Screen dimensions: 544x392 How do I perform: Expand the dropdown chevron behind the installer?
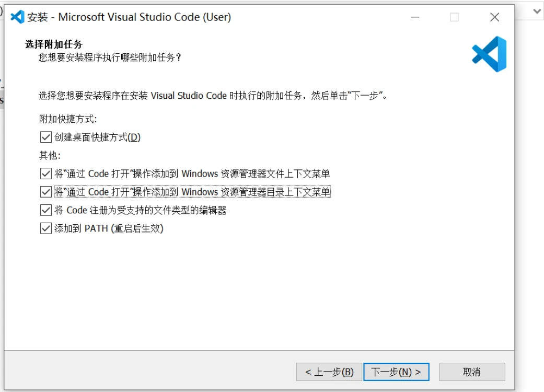click(537, 11)
